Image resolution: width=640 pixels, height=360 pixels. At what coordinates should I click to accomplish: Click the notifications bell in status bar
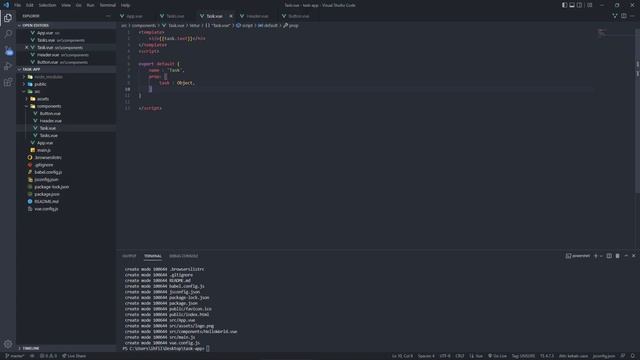point(633,356)
